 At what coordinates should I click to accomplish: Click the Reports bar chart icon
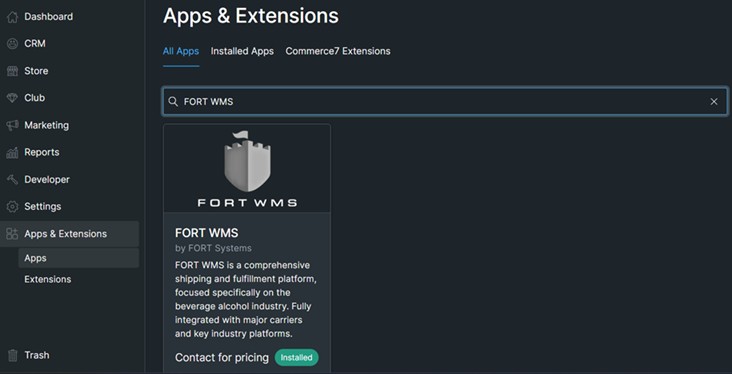[x=12, y=152]
